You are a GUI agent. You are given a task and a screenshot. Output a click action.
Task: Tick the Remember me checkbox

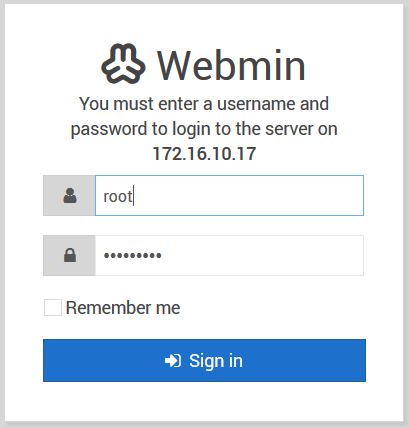click(53, 307)
